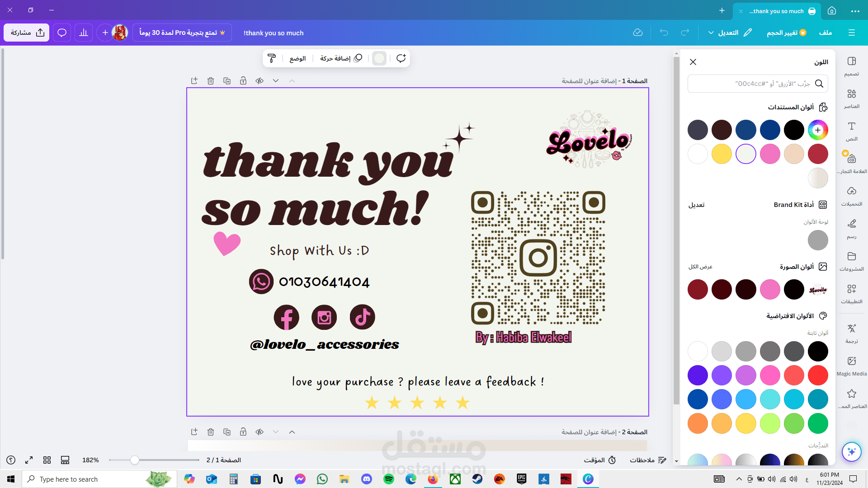
Task: Open the Translate tool in sidebar
Action: click(x=852, y=333)
